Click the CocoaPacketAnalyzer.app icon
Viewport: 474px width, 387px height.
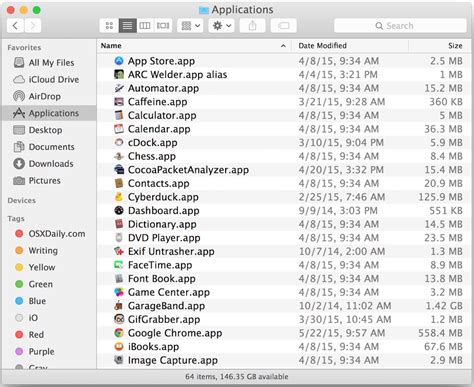[x=119, y=170]
